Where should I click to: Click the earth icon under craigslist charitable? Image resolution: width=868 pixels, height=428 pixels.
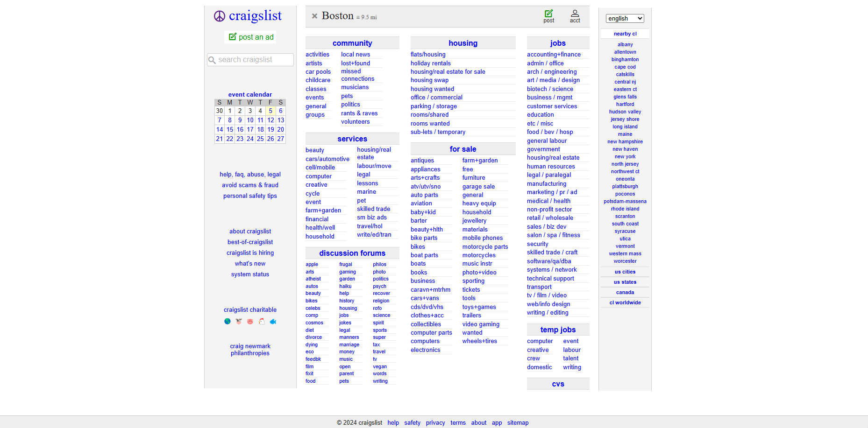coord(228,321)
